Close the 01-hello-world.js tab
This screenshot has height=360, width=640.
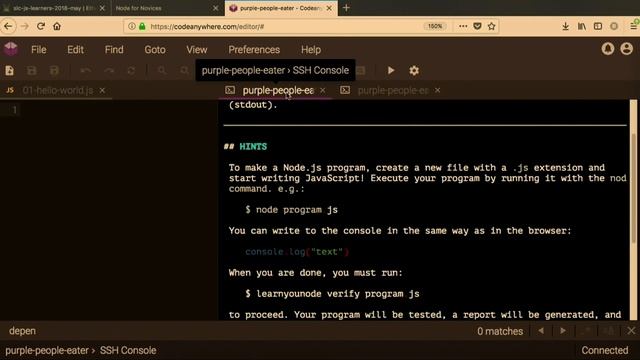pos(102,90)
